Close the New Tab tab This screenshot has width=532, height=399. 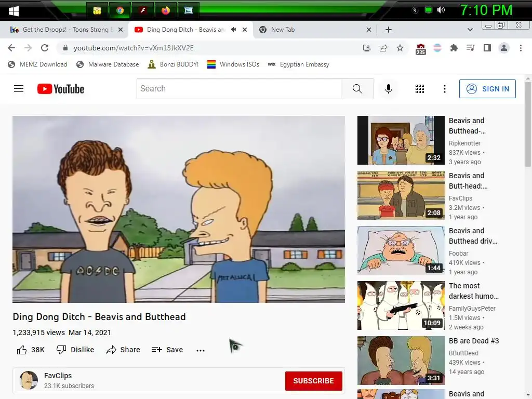click(x=369, y=30)
